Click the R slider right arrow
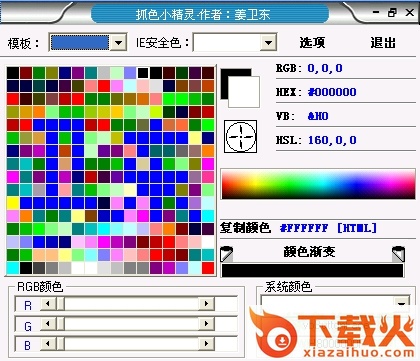 pos(206,304)
